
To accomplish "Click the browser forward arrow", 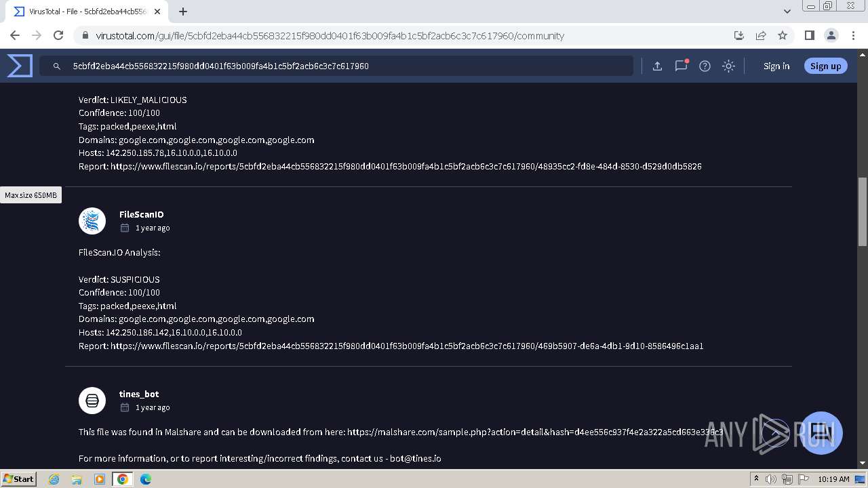I will click(37, 35).
